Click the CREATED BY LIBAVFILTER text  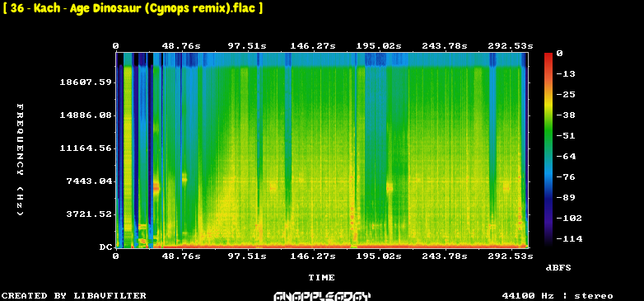[x=74, y=296]
